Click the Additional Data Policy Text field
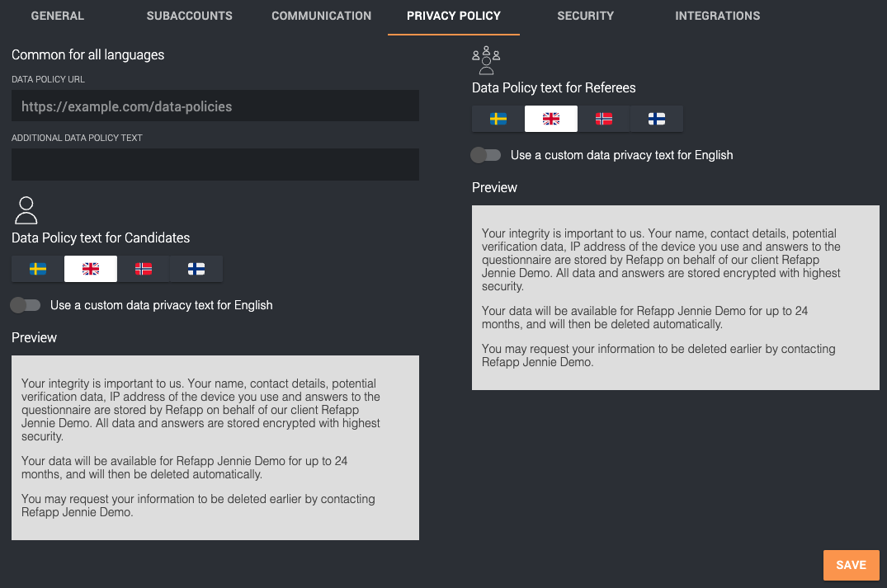 215,165
